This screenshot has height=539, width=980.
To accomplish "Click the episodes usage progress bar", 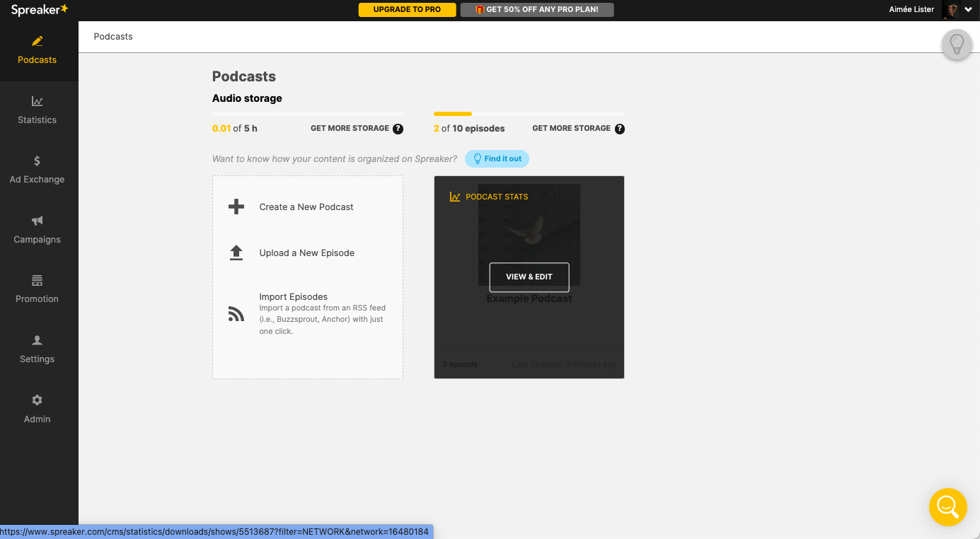I will [529, 114].
